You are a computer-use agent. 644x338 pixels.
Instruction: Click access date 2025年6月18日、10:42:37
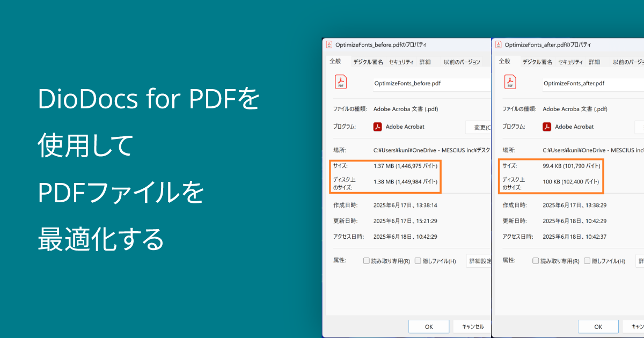click(575, 237)
